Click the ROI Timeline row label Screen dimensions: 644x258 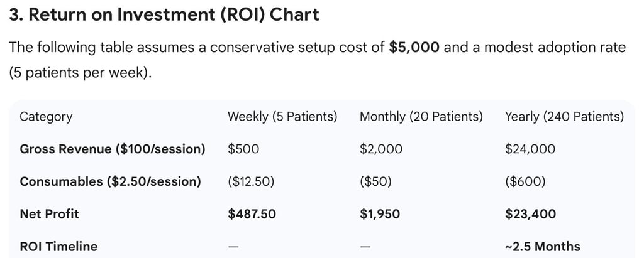click(x=58, y=247)
